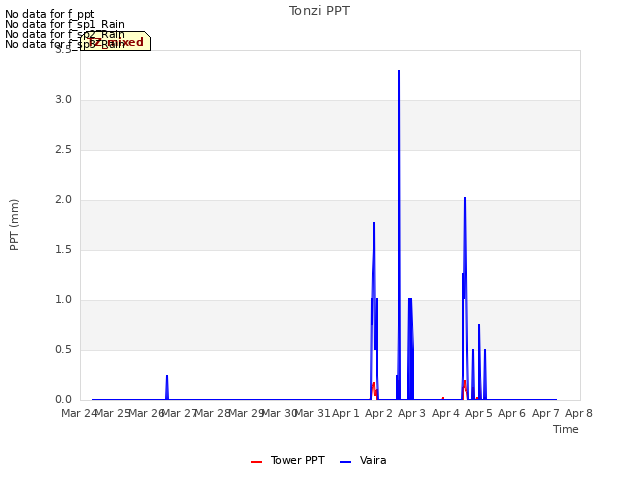The width and height of the screenshot is (640, 480).
Task: Click the Apr 2 x-axis tick label
Action: pos(379,413)
